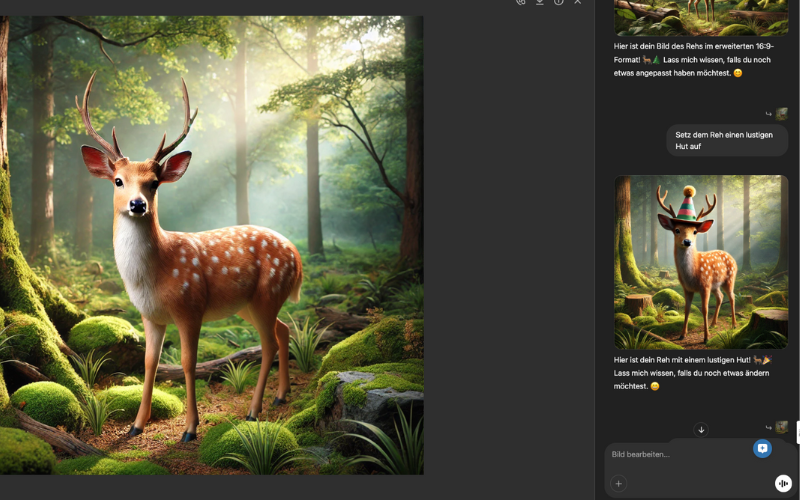This screenshot has height=500, width=800.
Task: Click reply thumbnail below the funny hat message
Action: 782,427
